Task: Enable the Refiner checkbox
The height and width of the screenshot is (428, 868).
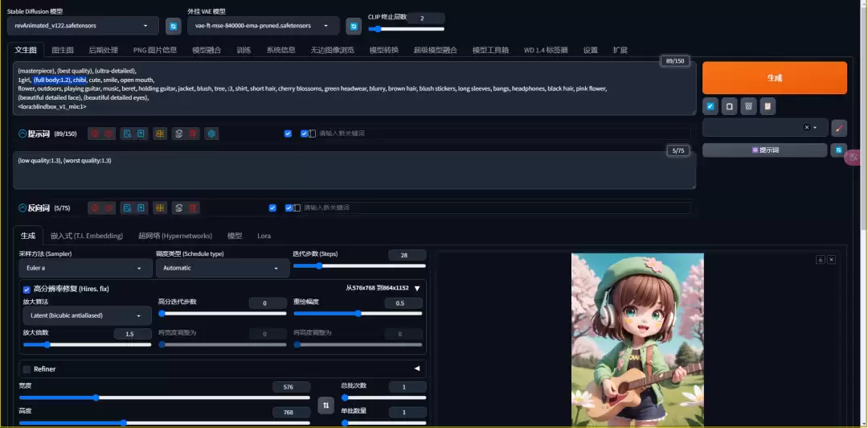Action: [x=27, y=369]
